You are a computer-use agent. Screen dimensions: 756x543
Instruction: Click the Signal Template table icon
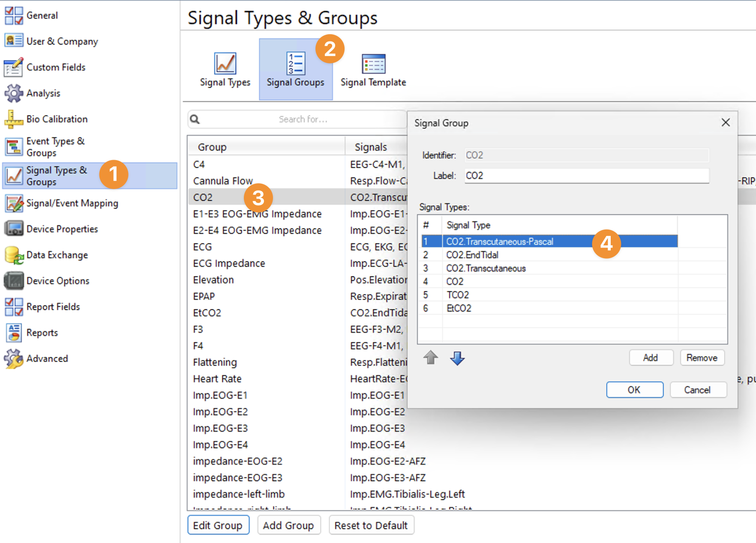coord(373,63)
